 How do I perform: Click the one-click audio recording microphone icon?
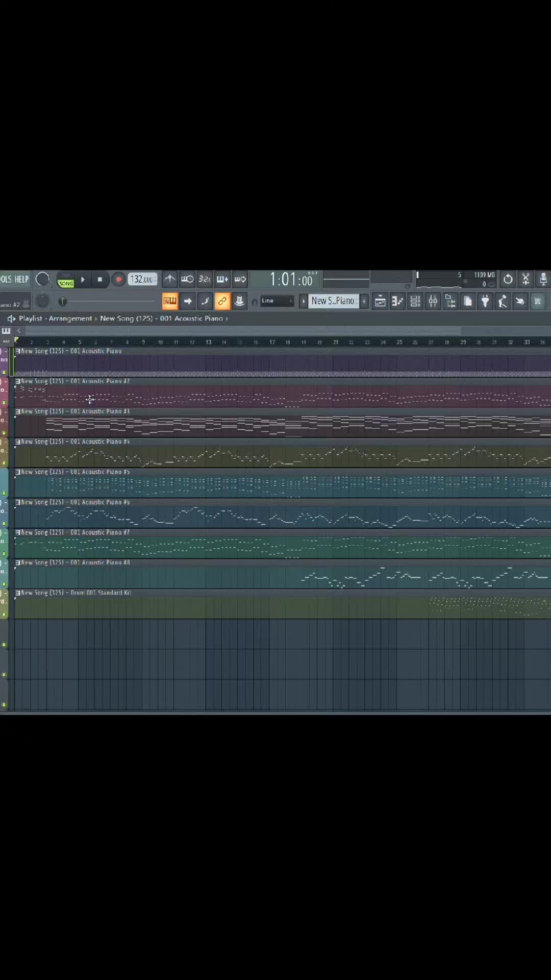coord(543,279)
